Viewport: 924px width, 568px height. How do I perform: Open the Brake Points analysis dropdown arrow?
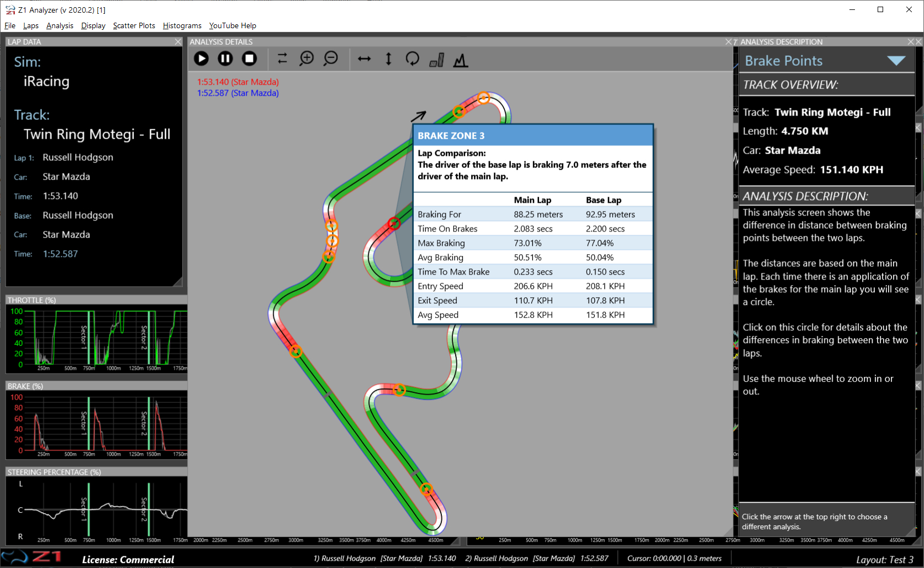[896, 61]
